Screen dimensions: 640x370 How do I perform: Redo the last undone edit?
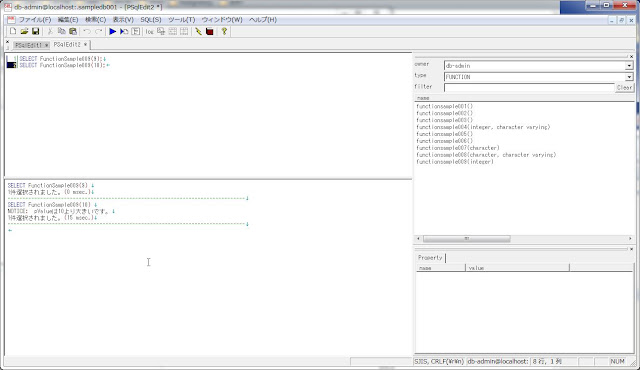[98, 31]
